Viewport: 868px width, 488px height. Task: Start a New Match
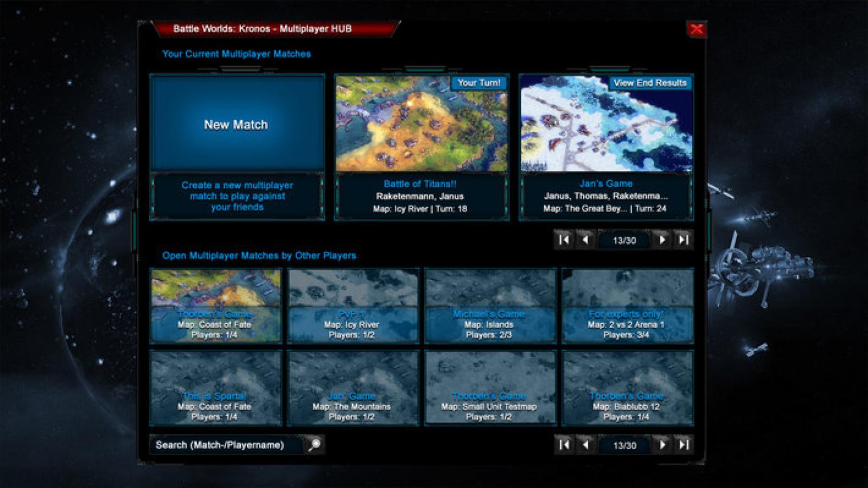237,124
